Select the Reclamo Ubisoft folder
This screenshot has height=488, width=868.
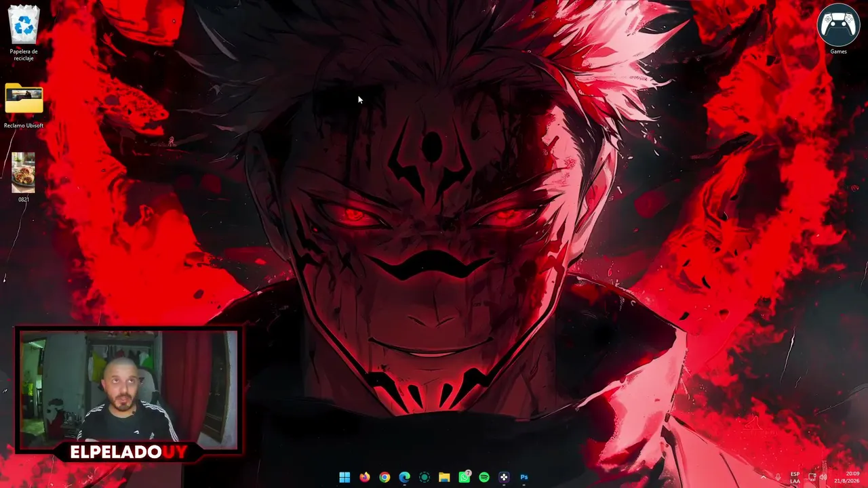(x=24, y=106)
